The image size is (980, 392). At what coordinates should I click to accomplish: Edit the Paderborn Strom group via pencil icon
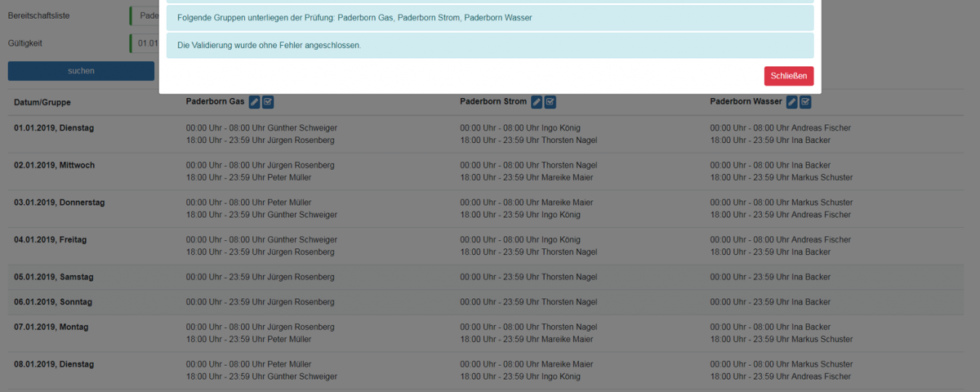537,102
